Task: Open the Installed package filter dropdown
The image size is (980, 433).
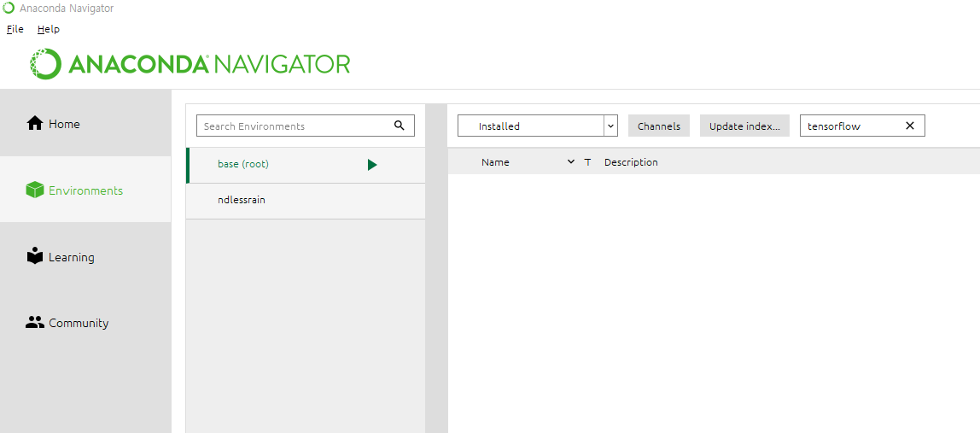Action: point(538,126)
